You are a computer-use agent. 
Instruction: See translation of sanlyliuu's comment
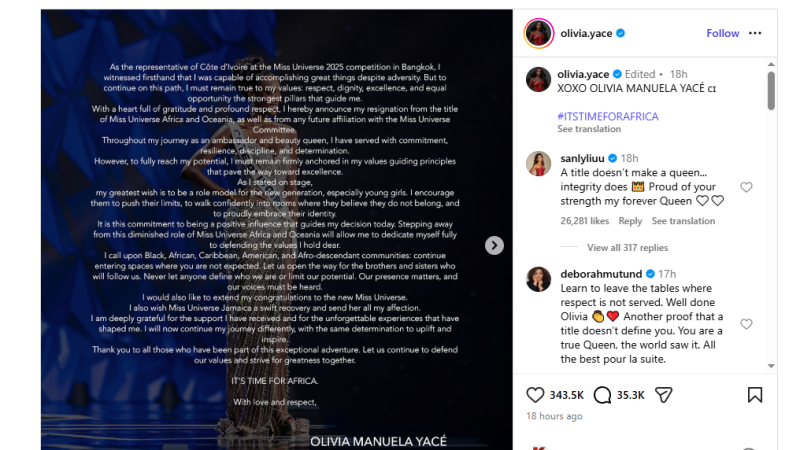[x=683, y=221]
